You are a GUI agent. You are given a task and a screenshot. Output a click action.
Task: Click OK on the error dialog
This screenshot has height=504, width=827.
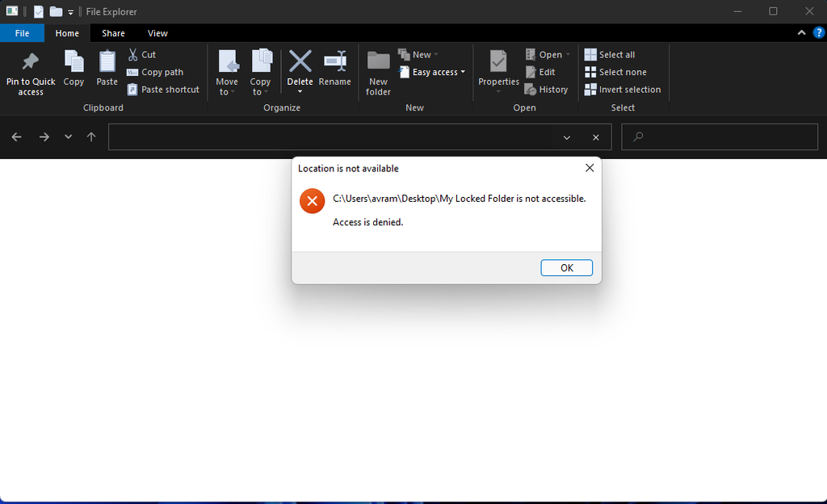(x=566, y=267)
